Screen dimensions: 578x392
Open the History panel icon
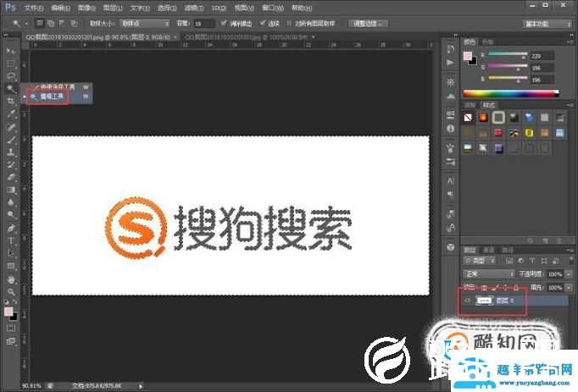click(451, 49)
